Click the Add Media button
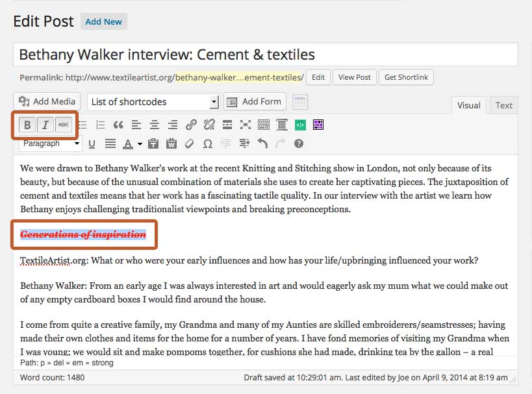This screenshot has width=532, height=394. (x=47, y=101)
